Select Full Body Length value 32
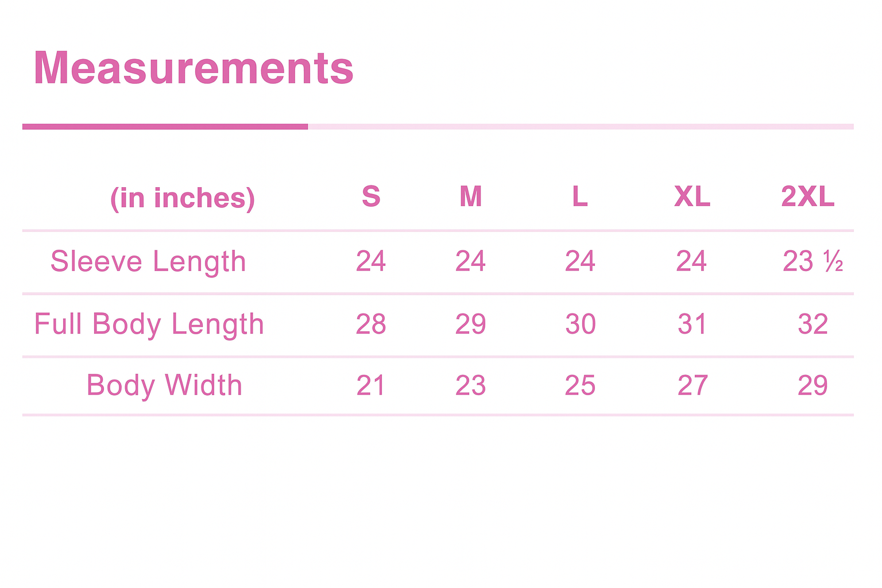Viewport: 882px width, 588px height. [x=813, y=324]
